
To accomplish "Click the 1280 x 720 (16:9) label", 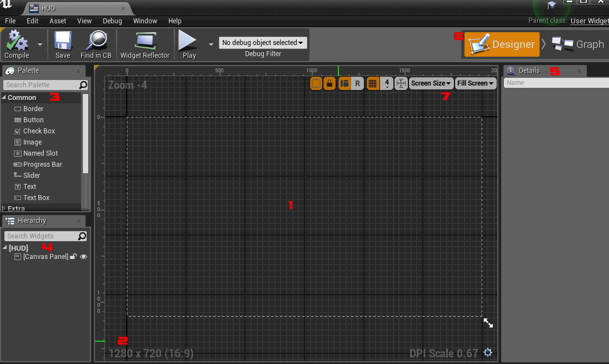I will pyautogui.click(x=151, y=353).
